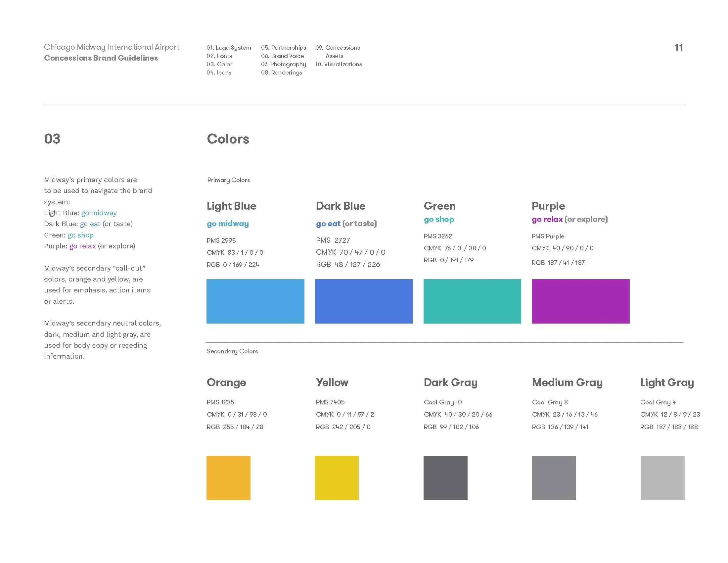This screenshot has height=563, width=728.
Task: Click the Orange secondary color swatch
Action: (229, 478)
